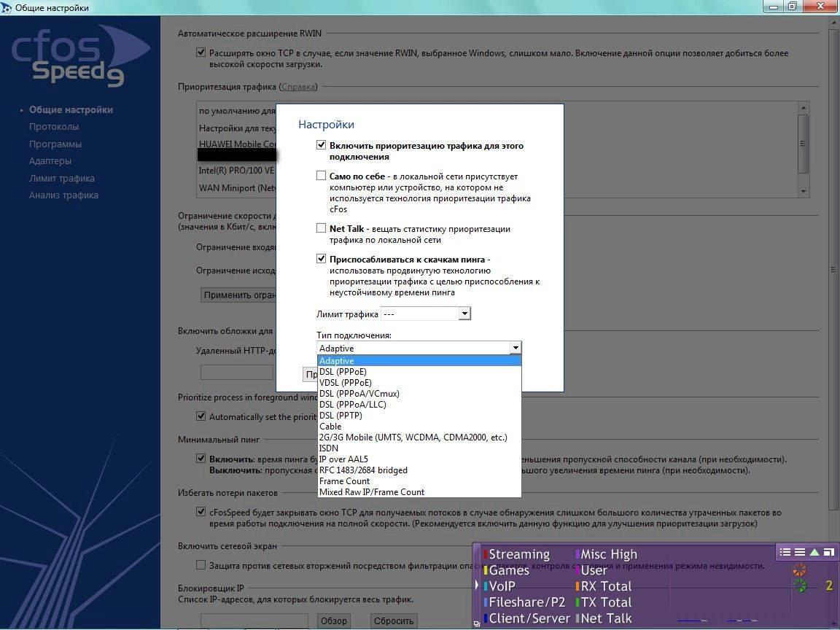Click the cFos Speed logo in sidebar

coord(80,56)
